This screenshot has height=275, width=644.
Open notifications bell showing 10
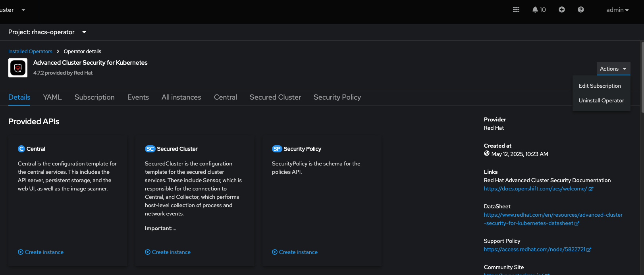[x=539, y=10]
